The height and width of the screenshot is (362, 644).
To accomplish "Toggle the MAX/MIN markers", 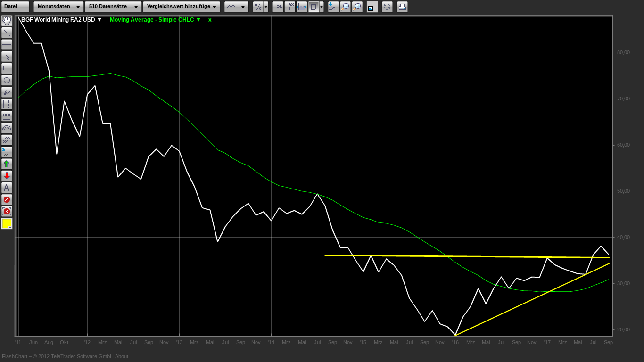I will 289,7.
